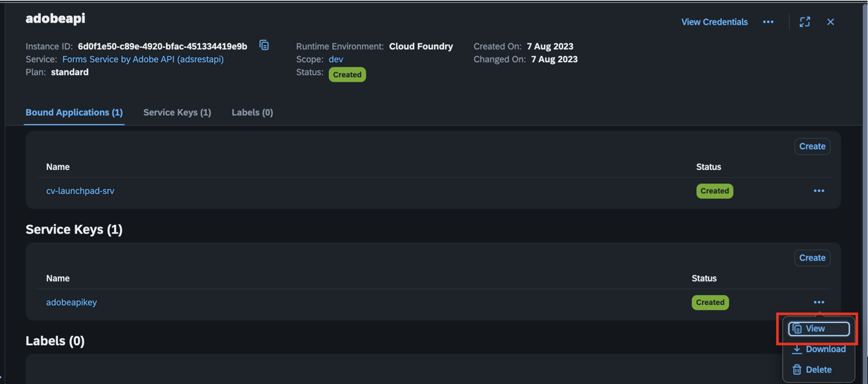The height and width of the screenshot is (384, 868).
Task: Open actions menu for adobeapikey row
Action: click(x=819, y=302)
